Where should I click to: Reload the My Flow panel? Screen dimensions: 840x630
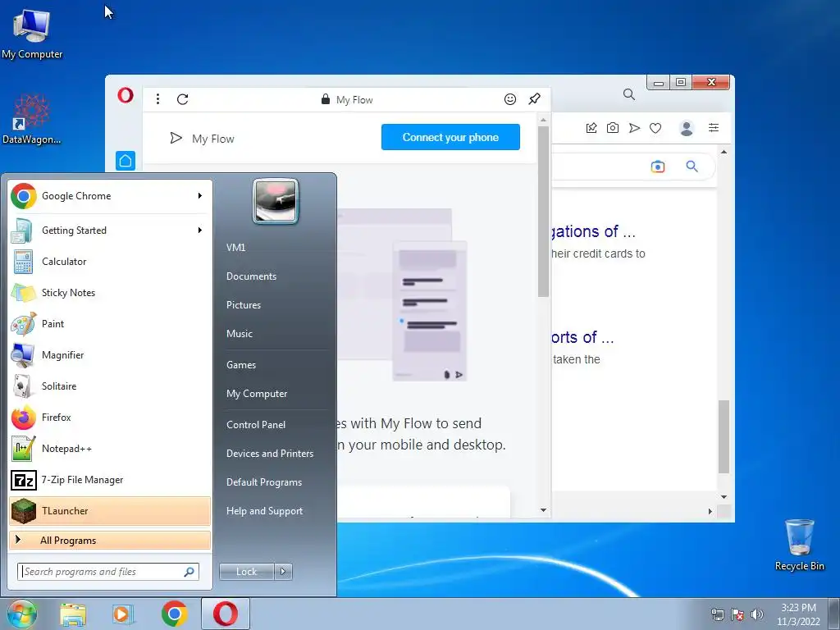183,99
